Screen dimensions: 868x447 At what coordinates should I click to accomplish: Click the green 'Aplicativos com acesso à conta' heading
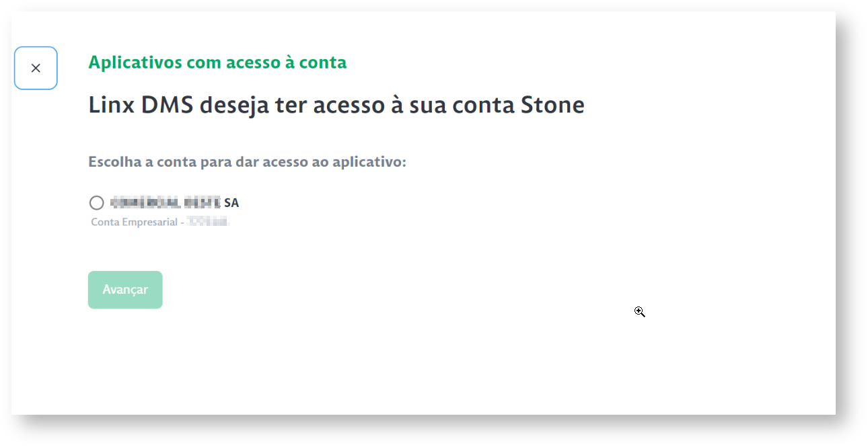[217, 63]
